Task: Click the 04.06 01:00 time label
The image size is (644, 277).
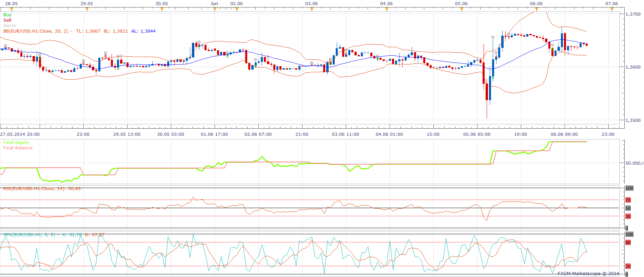Action: [389, 134]
